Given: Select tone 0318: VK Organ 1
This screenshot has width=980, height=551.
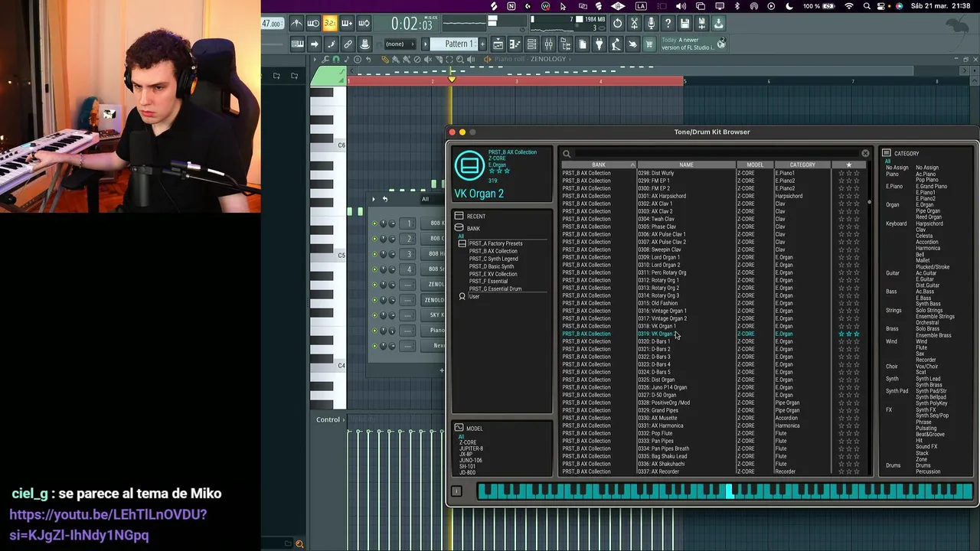Looking at the screenshot, I should (657, 326).
